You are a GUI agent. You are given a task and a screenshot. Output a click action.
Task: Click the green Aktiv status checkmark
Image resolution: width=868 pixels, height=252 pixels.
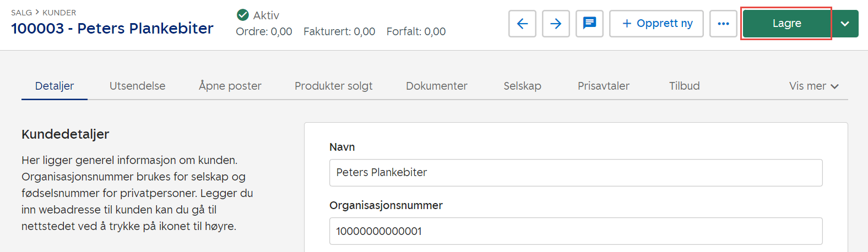pyautogui.click(x=242, y=15)
